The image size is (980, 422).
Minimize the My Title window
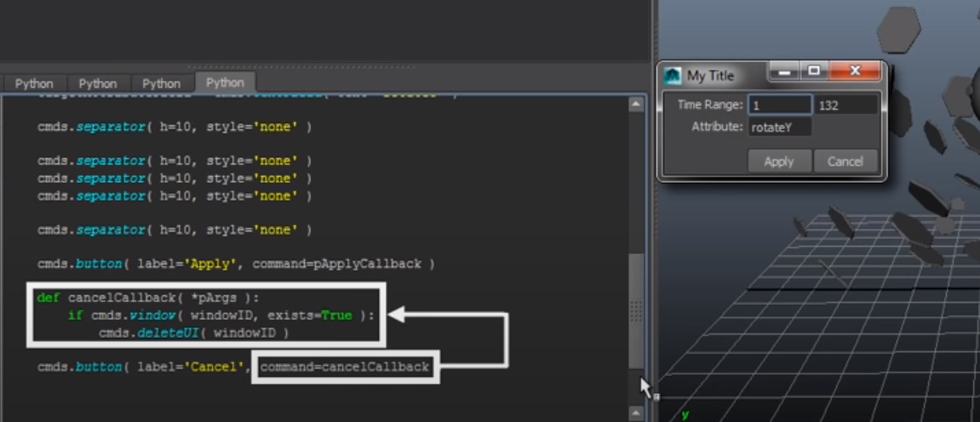tap(784, 71)
